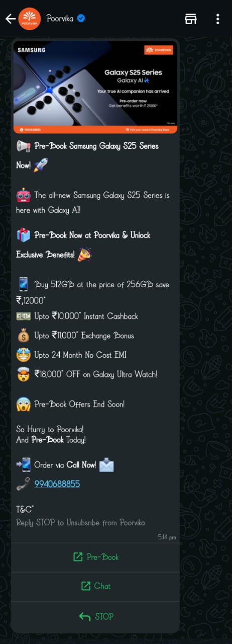Image resolution: width=232 pixels, height=644 pixels.
Task: Tap the external-link icon beside Chat
Action: [x=85, y=586]
